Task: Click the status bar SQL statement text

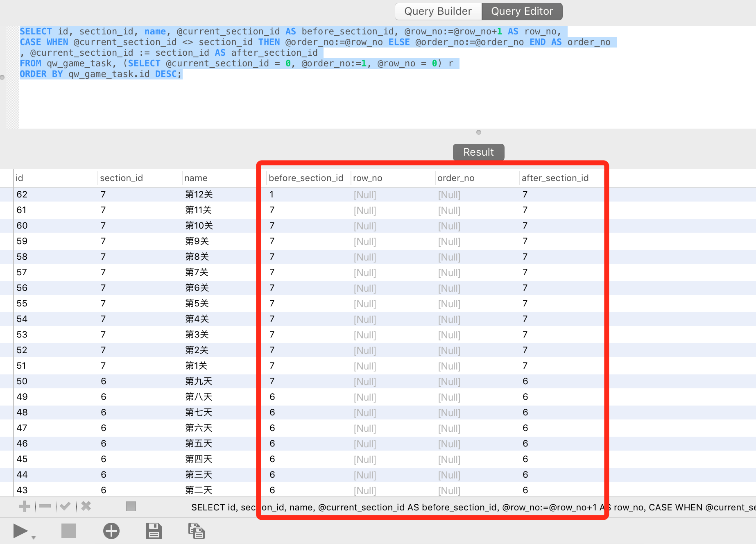Action: tap(473, 508)
